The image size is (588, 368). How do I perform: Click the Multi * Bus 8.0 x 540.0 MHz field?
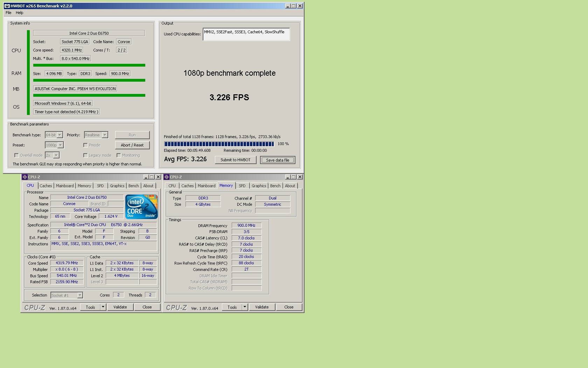[x=76, y=59]
